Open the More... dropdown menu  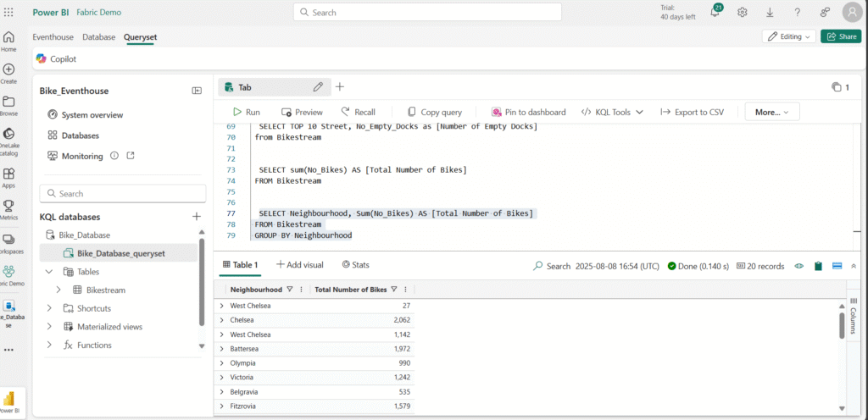(x=771, y=112)
